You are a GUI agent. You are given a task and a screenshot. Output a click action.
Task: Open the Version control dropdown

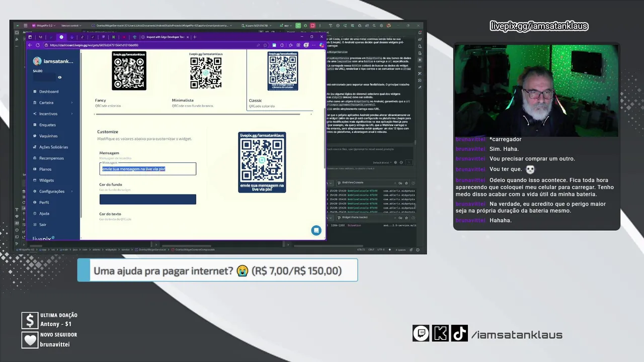71,26
